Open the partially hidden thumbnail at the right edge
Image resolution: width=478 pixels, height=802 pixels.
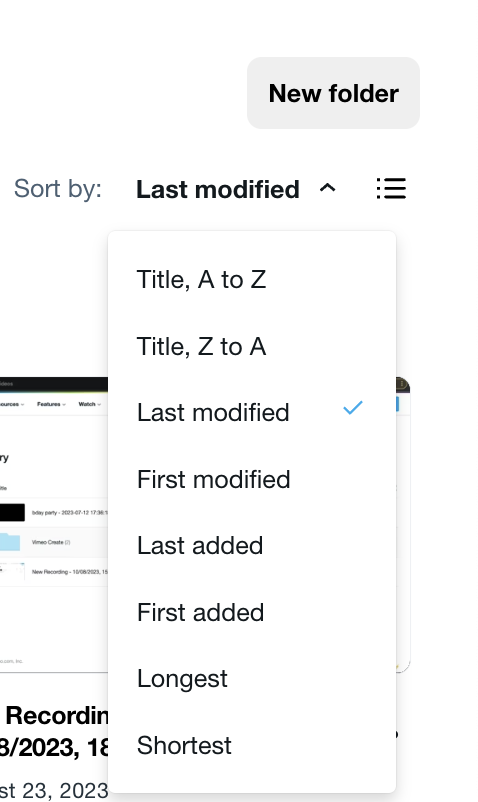pyautogui.click(x=403, y=525)
